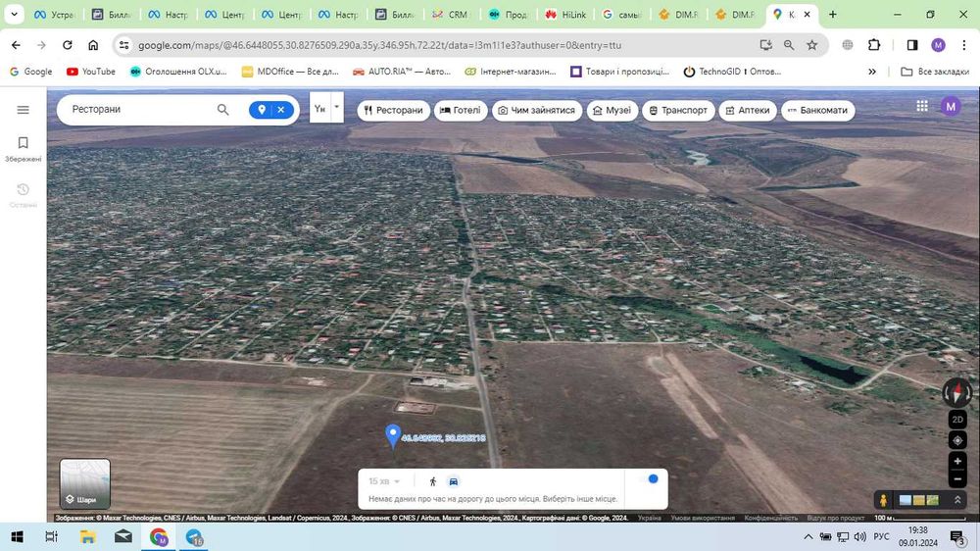Image resolution: width=980 pixels, height=551 pixels.
Task: Select walking travel mode
Action: 432,481
